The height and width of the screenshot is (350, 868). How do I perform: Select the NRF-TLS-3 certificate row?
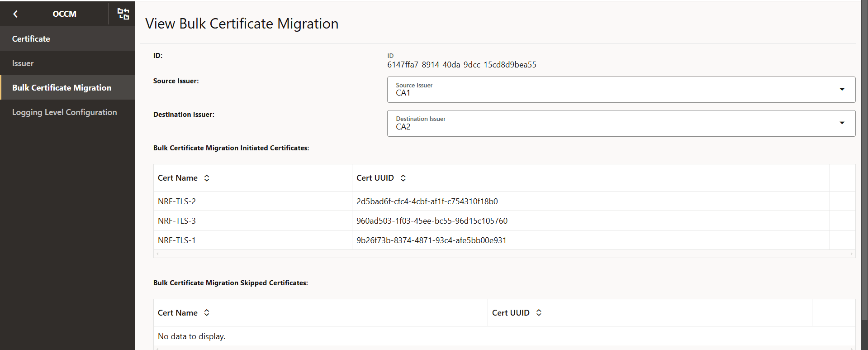tap(177, 221)
